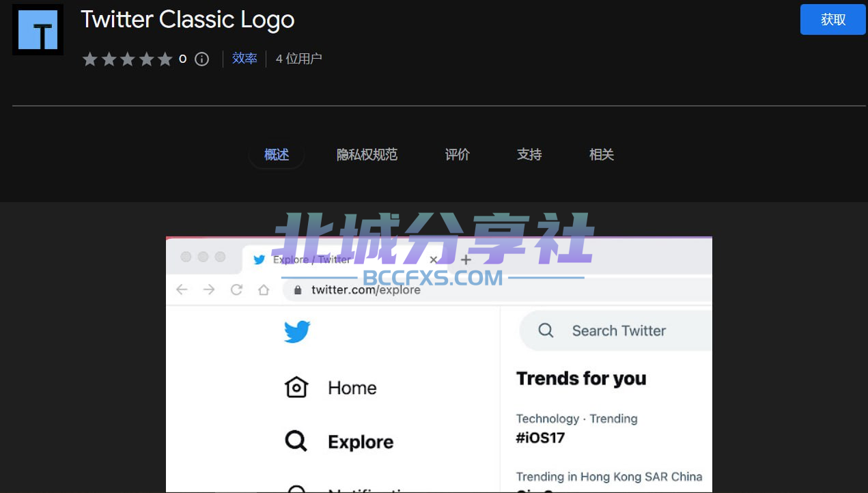Click the browser back arrow in preview
This screenshot has height=493, width=868.
182,290
